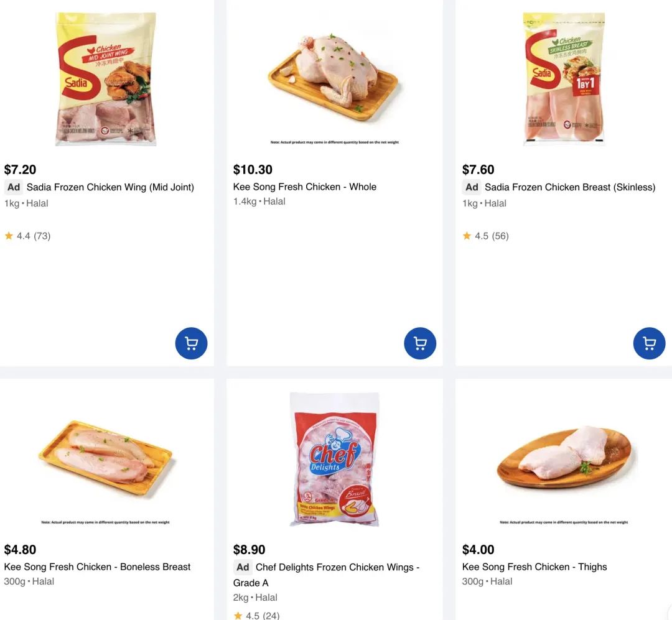Viewport: 672px width, 620px height.
Task: Click Sadia Skinless Breast package image
Action: tap(564, 79)
